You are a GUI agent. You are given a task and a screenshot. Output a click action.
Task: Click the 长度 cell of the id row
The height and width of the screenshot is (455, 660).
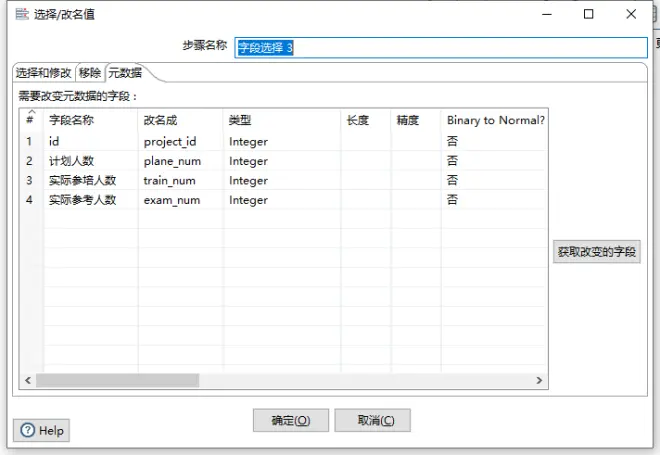pyautogui.click(x=366, y=141)
